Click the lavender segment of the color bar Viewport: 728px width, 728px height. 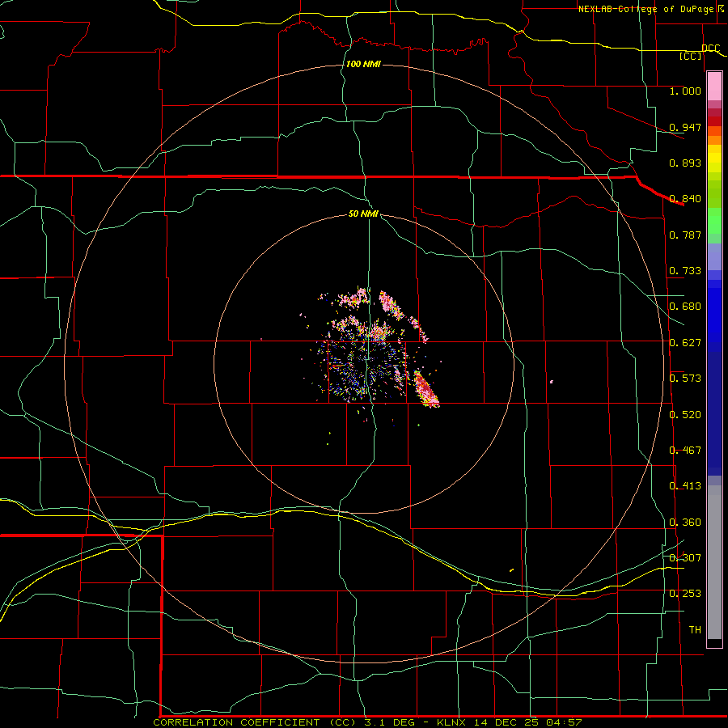(714, 256)
